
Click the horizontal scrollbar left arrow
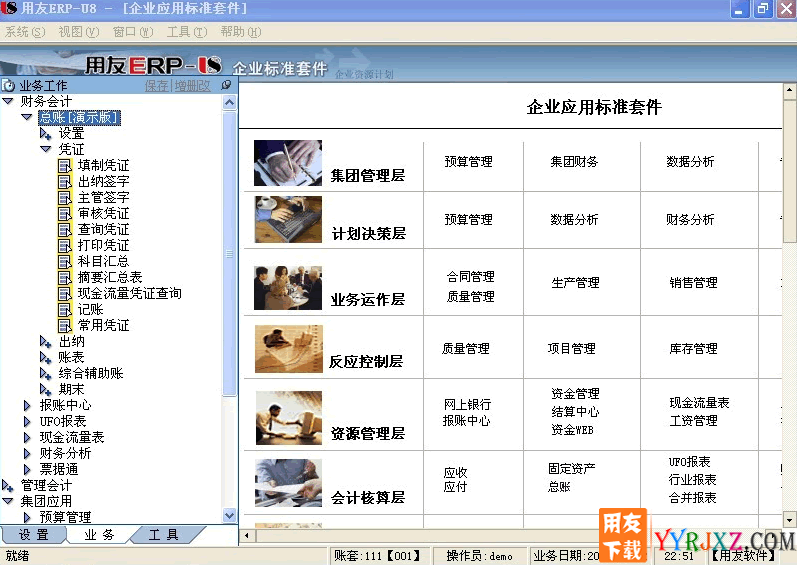coord(248,536)
